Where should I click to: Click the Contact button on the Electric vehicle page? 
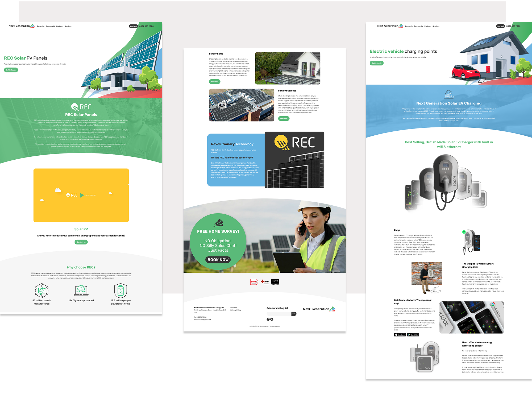tap(501, 26)
